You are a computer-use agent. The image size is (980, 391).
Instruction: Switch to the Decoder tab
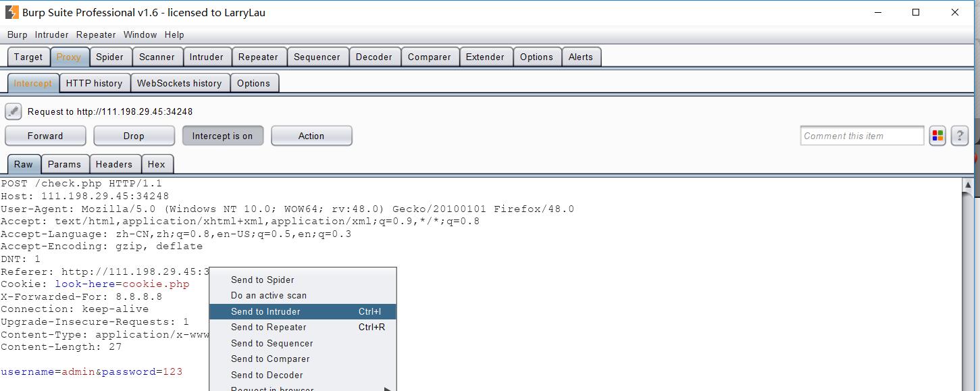[x=374, y=57]
